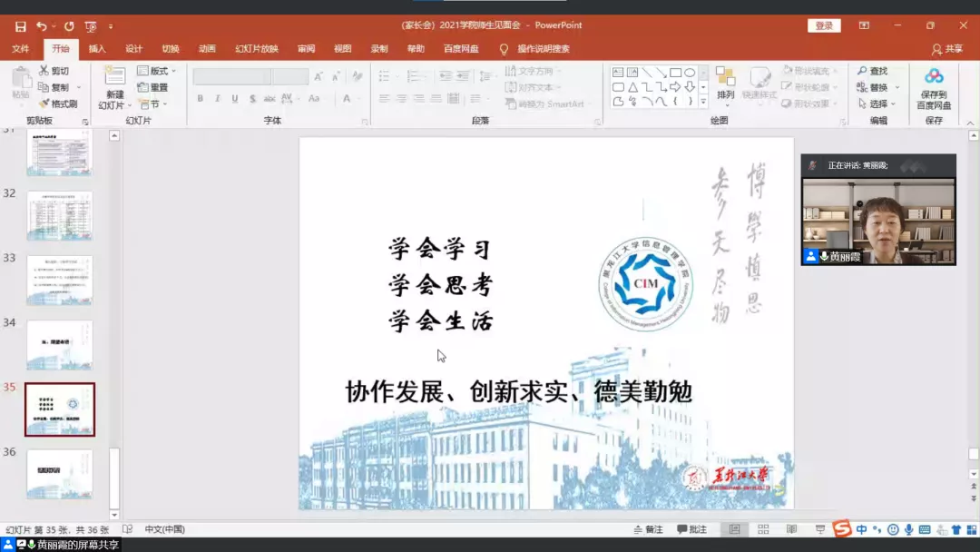
Task: Click the Undo arrow icon
Action: (41, 26)
